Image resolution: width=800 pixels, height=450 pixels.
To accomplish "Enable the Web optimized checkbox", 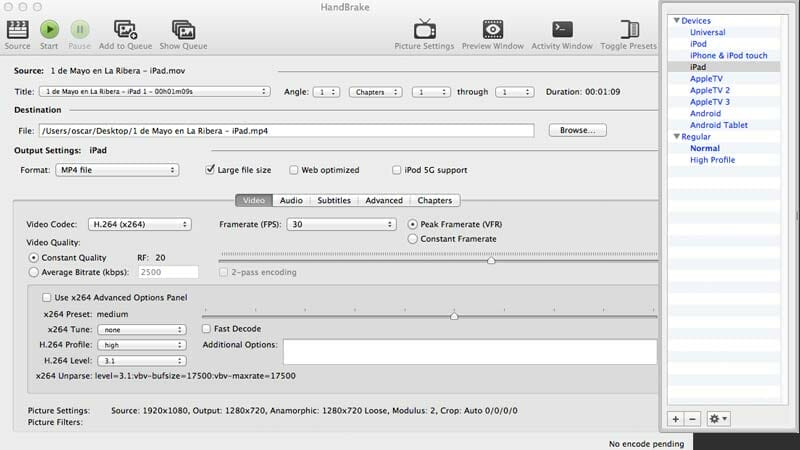I will pos(294,170).
